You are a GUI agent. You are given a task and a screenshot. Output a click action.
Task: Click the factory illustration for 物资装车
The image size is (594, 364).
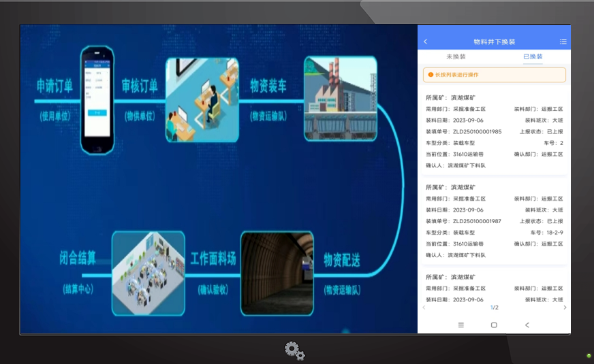(x=341, y=99)
